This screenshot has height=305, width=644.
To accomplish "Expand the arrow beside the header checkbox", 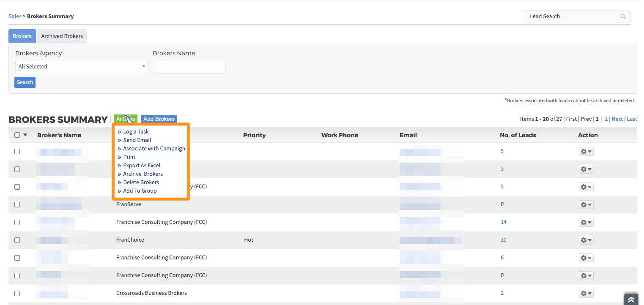I will point(25,135).
